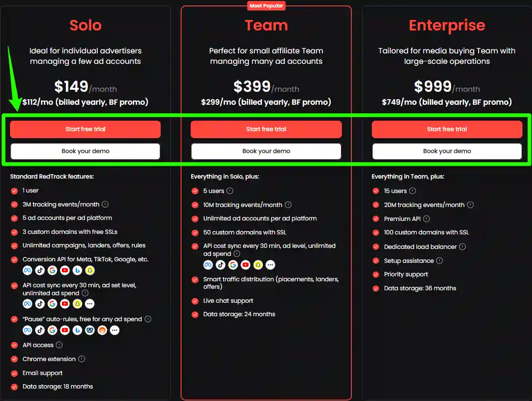Image resolution: width=532 pixels, height=401 pixels.
Task: Click the checkmark beside "Live chat support"
Action: pyautogui.click(x=195, y=301)
